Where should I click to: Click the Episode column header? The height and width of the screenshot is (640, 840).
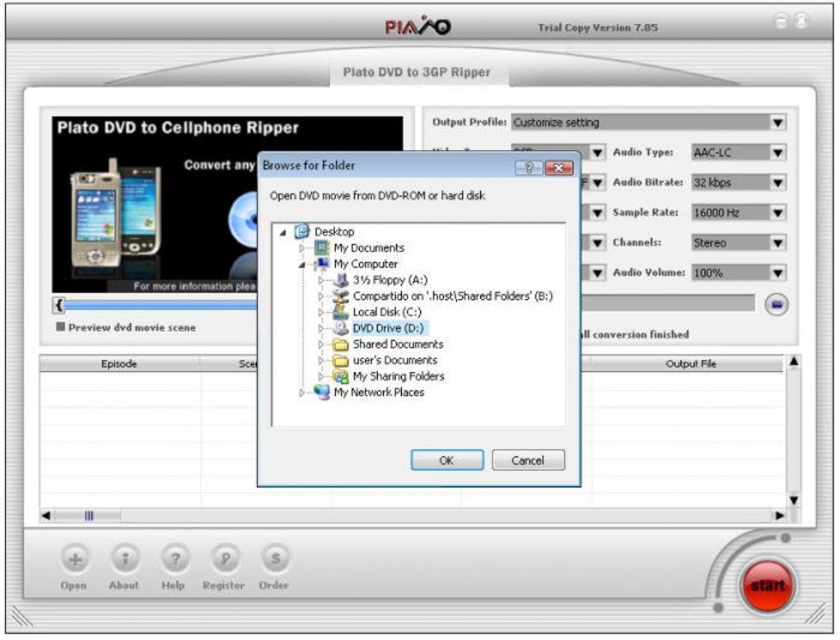119,364
